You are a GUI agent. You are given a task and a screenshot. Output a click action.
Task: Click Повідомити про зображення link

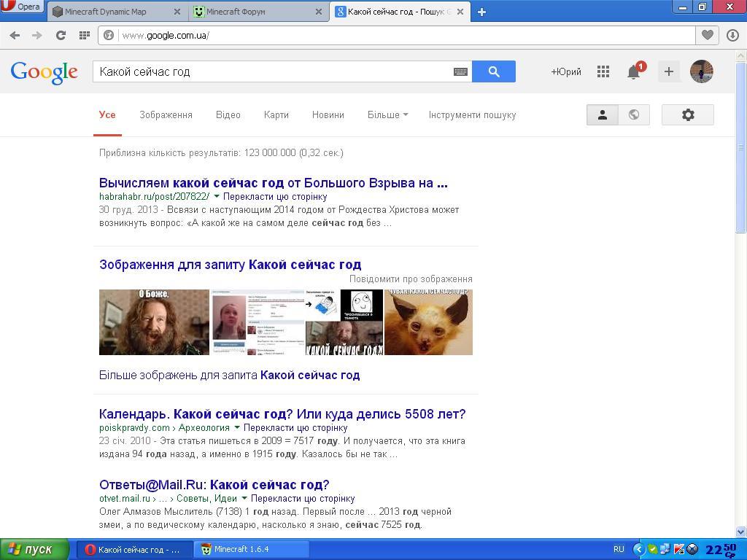tap(411, 279)
